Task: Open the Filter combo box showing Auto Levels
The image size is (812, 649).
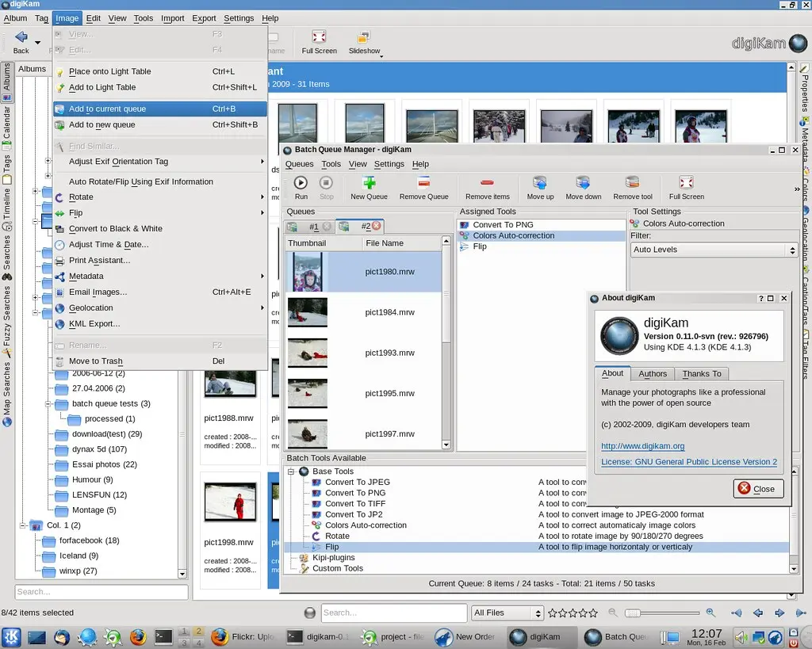Action: tap(714, 250)
